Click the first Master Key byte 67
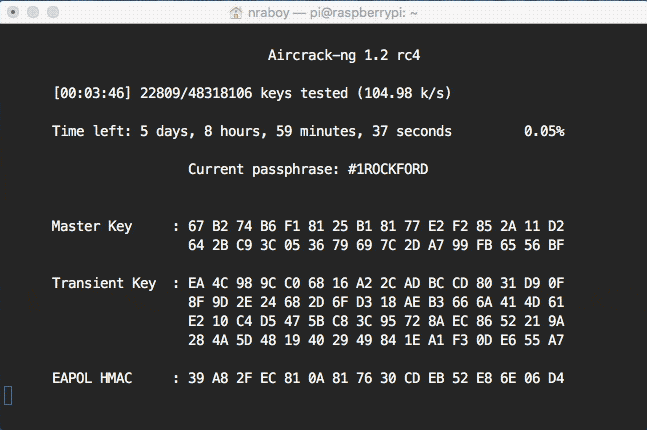647x430 pixels. 196,226
